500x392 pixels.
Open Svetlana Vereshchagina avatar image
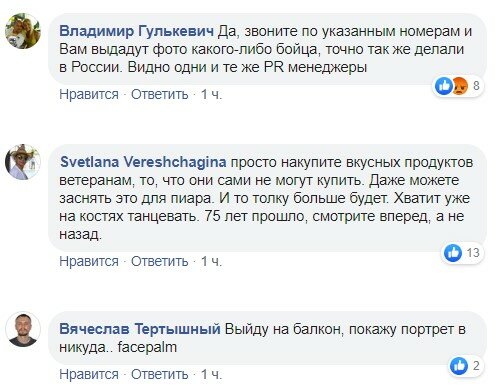tap(23, 162)
